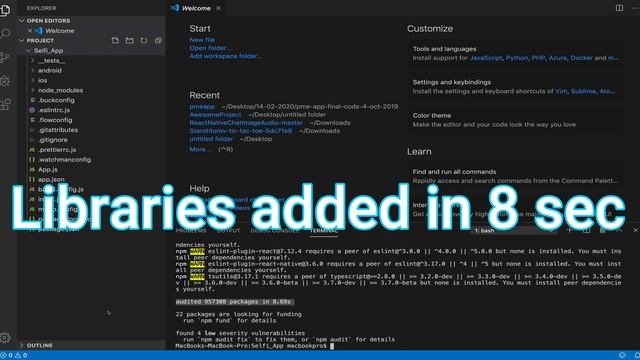
Task: Click errors and warnings count in status bar
Action: 14,356
